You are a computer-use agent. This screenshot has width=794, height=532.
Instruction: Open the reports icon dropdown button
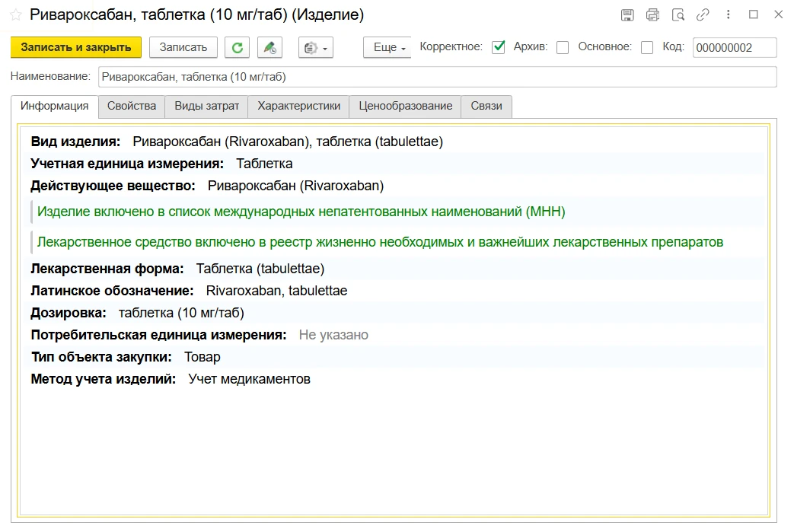click(x=315, y=48)
